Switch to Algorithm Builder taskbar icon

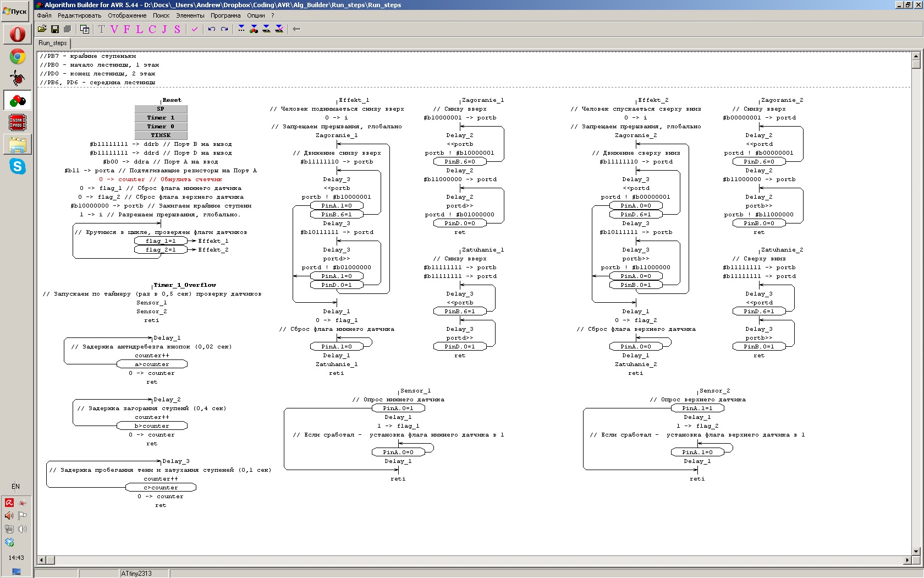point(18,100)
